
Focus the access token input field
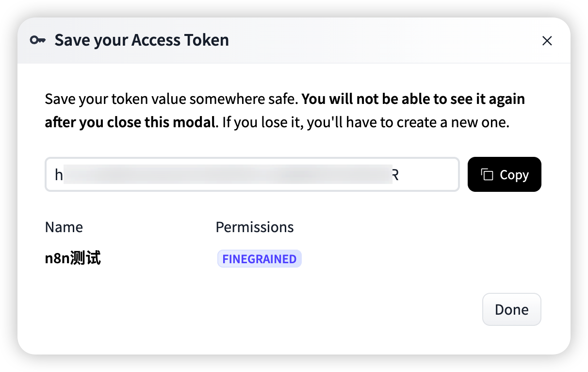coord(427,174)
